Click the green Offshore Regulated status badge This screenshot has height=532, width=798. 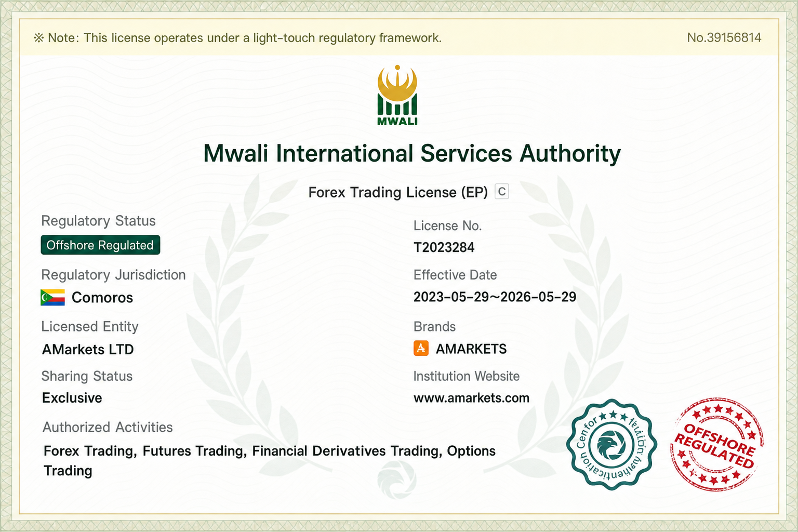pyautogui.click(x=100, y=245)
